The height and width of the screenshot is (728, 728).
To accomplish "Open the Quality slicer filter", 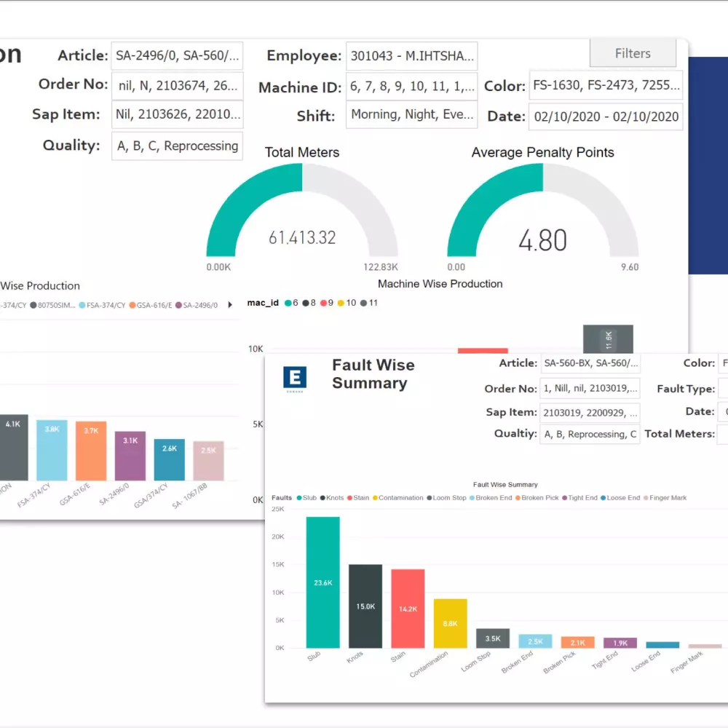I will pyautogui.click(x=177, y=146).
